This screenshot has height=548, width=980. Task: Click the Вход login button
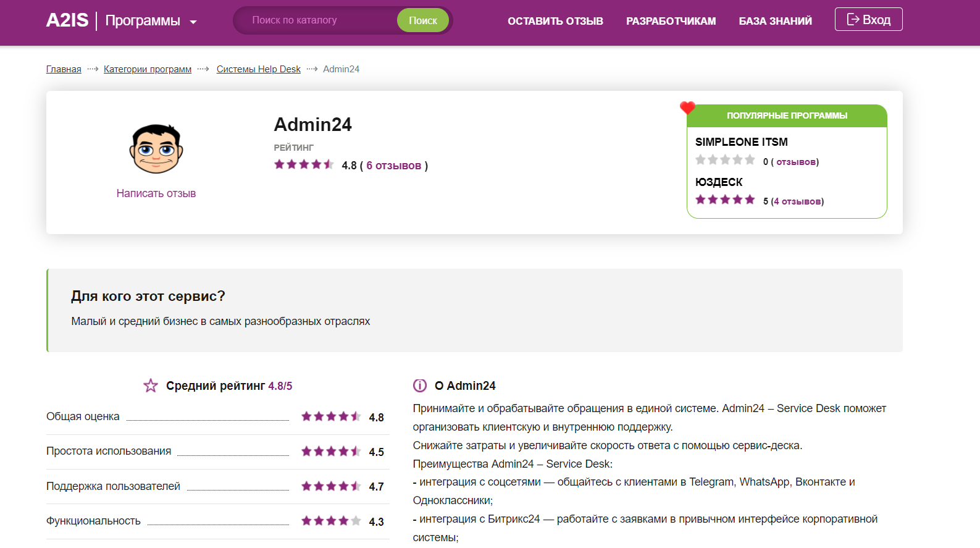point(868,19)
